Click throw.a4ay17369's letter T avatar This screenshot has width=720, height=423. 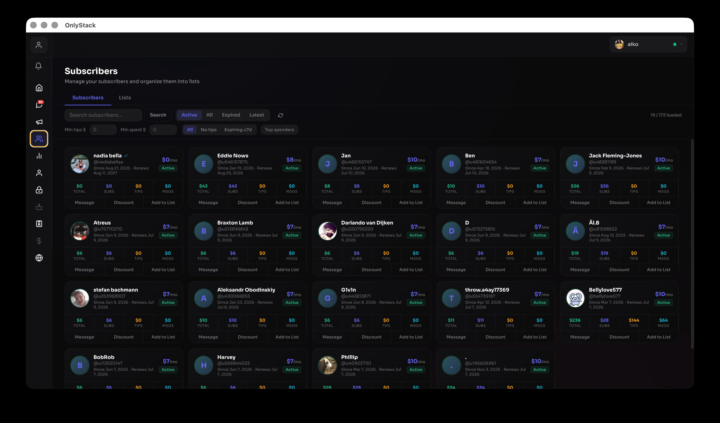pyautogui.click(x=451, y=298)
